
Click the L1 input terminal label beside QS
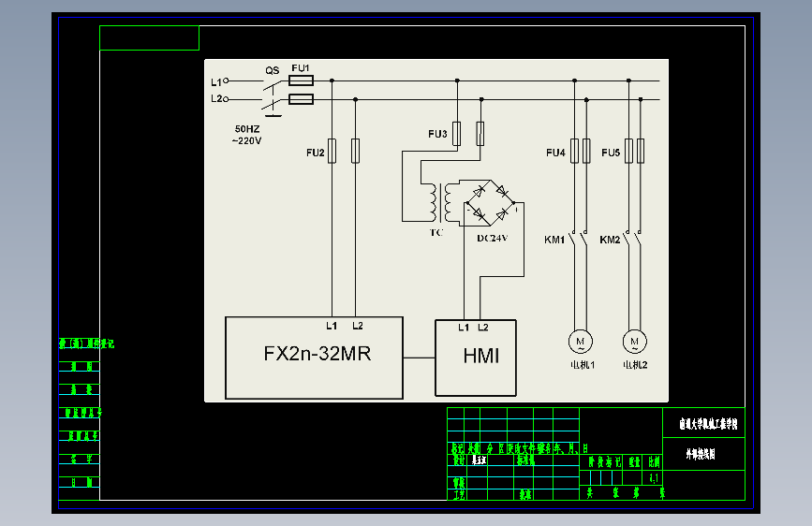click(x=216, y=82)
